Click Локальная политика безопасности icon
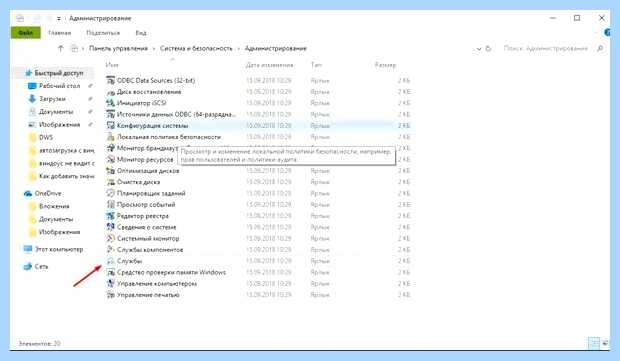Screen dimensions: 620x361 point(111,137)
